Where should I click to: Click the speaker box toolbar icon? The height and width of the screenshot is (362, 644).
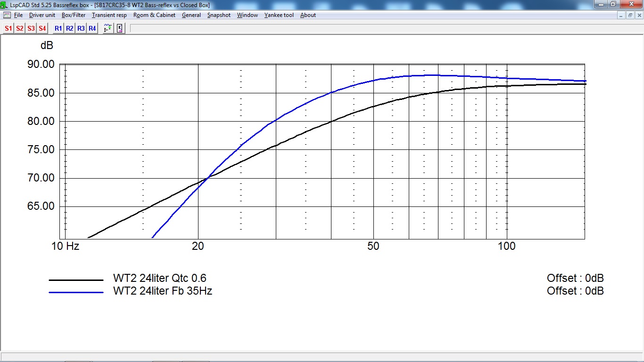pos(120,28)
